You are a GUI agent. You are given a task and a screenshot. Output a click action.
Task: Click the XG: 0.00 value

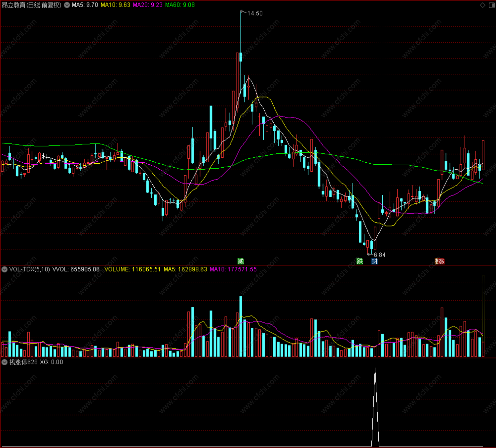[x=52, y=362]
